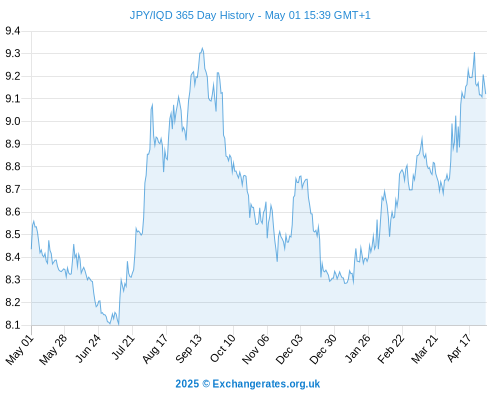Click the chart title JPY/IQD 365 Day History
The height and width of the screenshot is (400, 495).
pyautogui.click(x=192, y=15)
